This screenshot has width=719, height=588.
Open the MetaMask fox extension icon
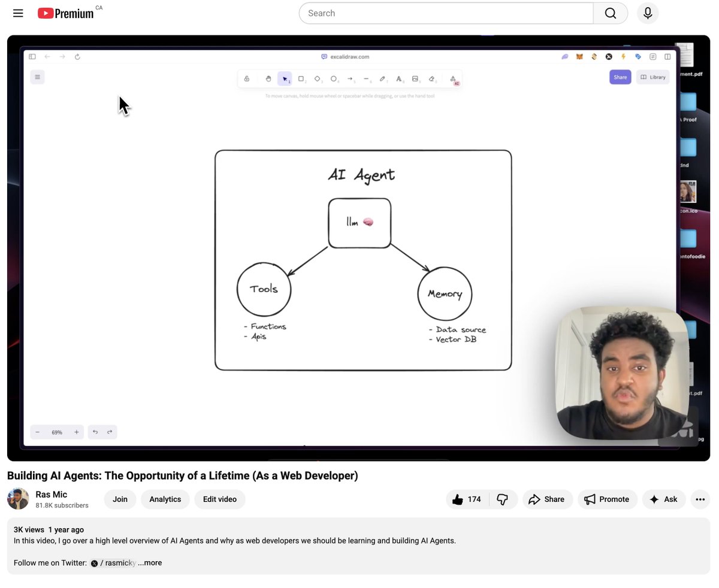coord(579,57)
